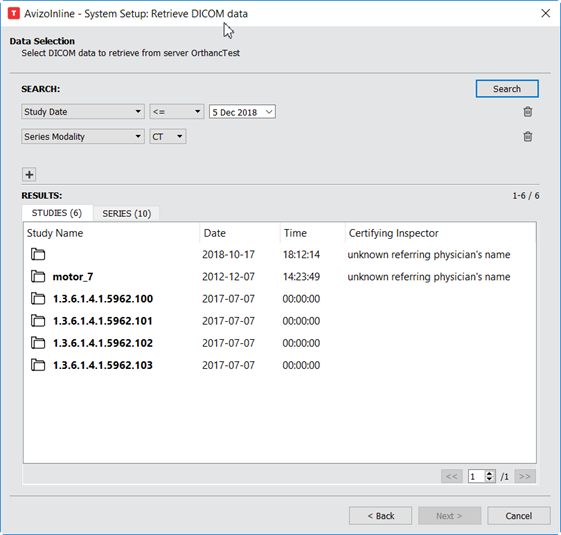
Task: Open the Series Modality field dropdown
Action: coord(83,136)
